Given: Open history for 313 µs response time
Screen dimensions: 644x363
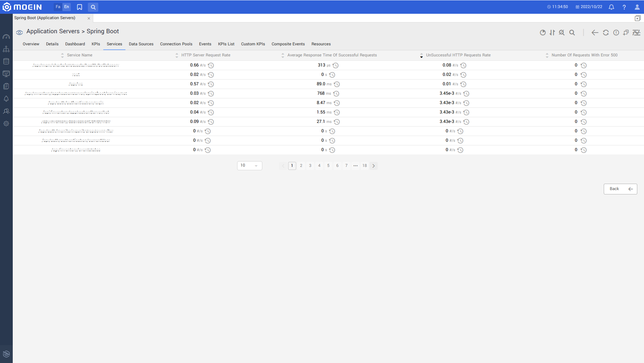Looking at the screenshot, I should pyautogui.click(x=335, y=65).
